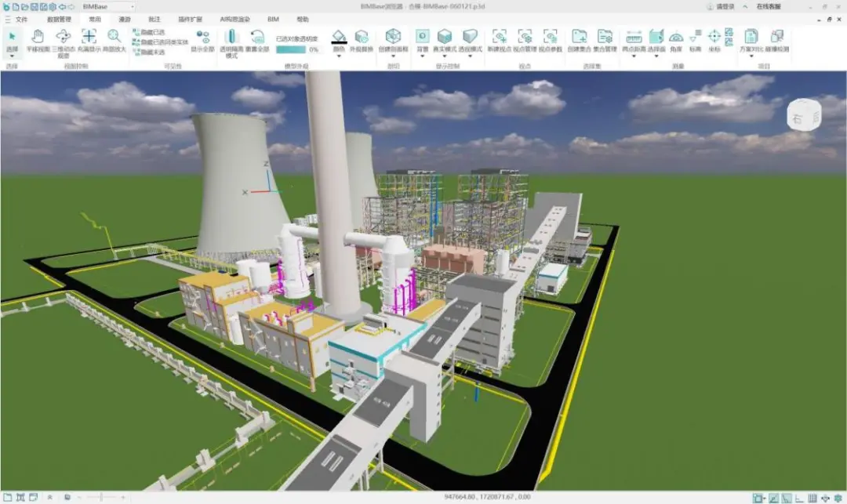
Task: Expand the 两点距离 measurement dropdown
Action: (x=634, y=56)
